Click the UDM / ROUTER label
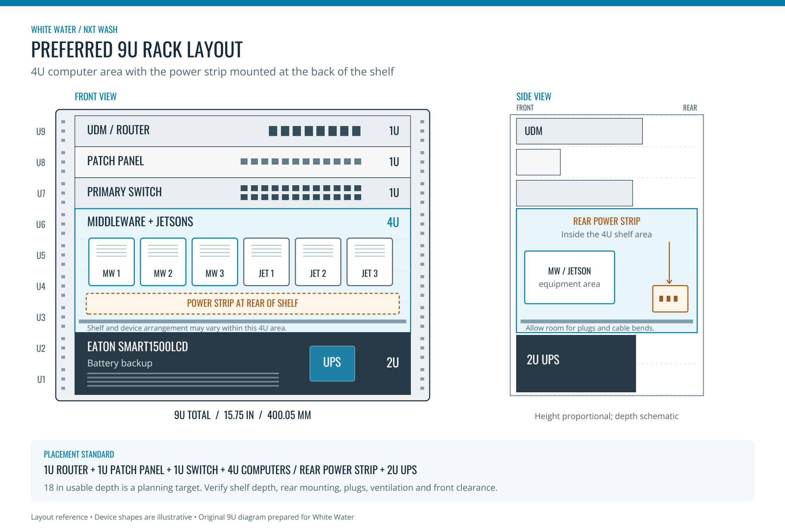The width and height of the screenshot is (785, 532). (118, 130)
